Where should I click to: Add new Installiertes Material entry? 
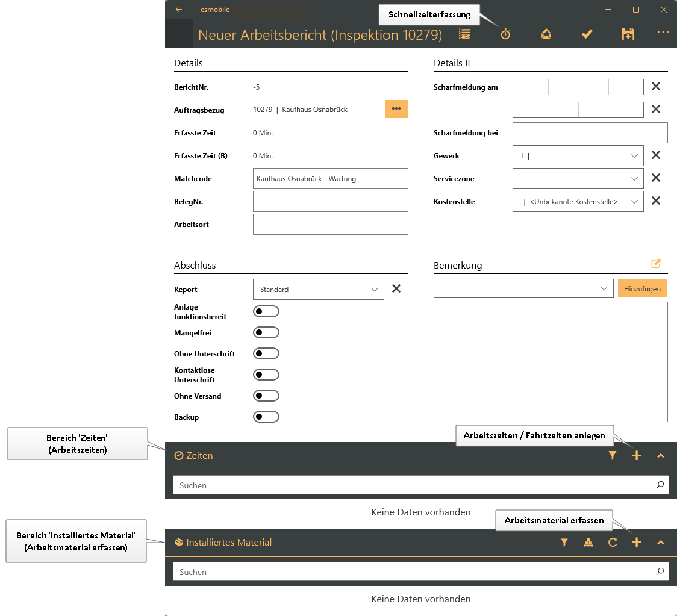637,542
